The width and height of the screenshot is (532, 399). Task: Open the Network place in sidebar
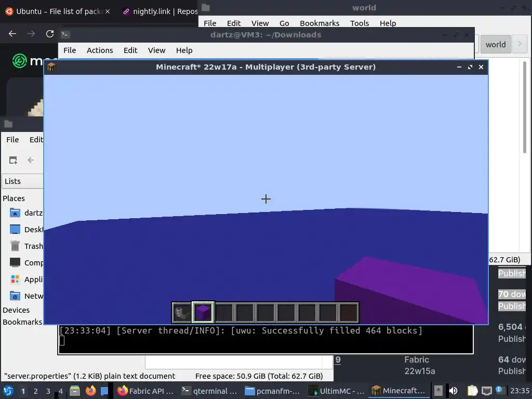click(x=26, y=296)
